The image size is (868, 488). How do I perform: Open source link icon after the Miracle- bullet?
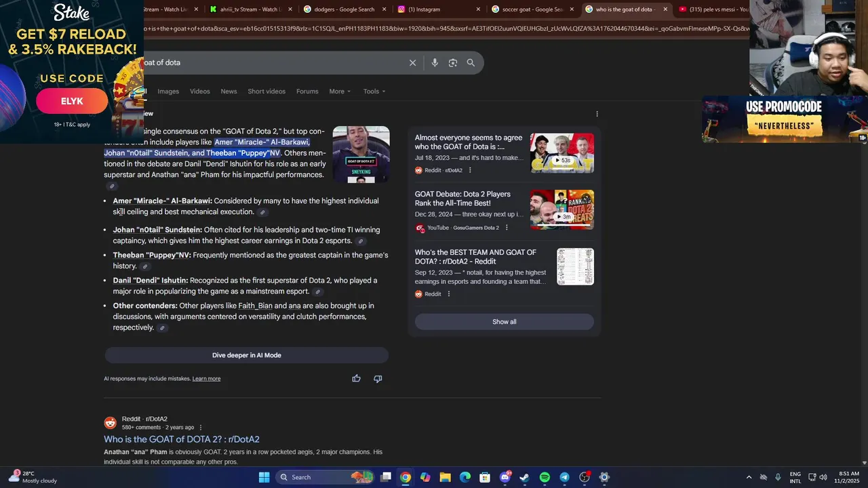(x=262, y=212)
